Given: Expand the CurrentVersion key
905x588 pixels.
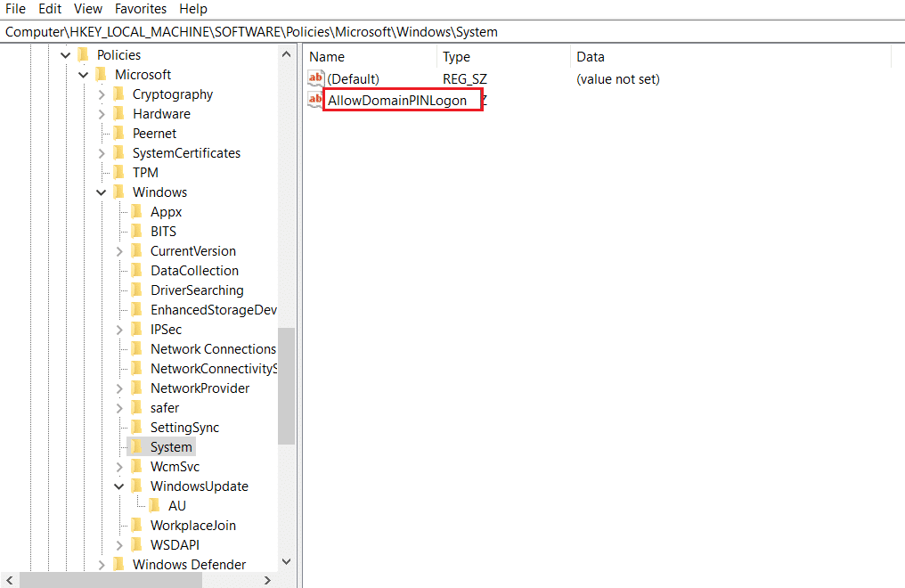Looking at the screenshot, I should 118,251.
